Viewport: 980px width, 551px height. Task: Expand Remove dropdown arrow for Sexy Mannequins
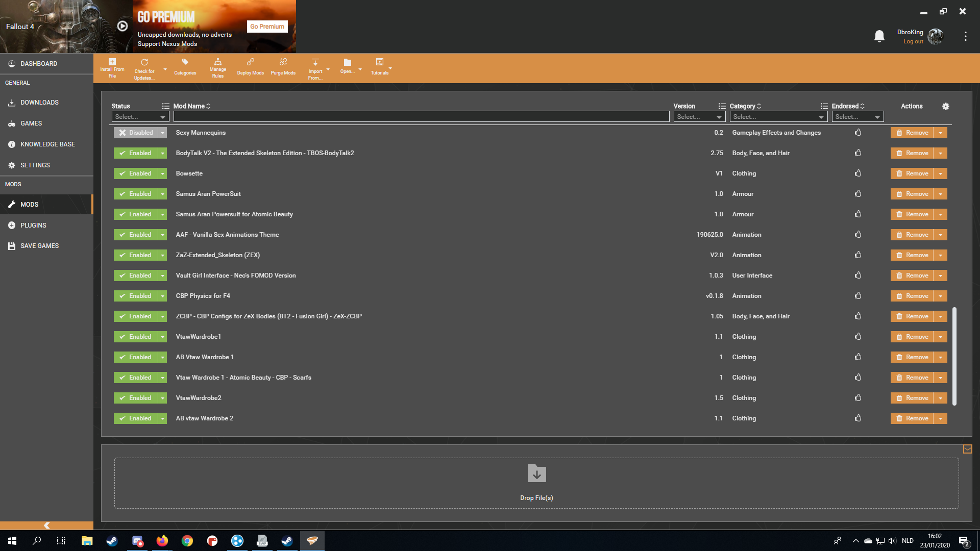click(x=940, y=133)
